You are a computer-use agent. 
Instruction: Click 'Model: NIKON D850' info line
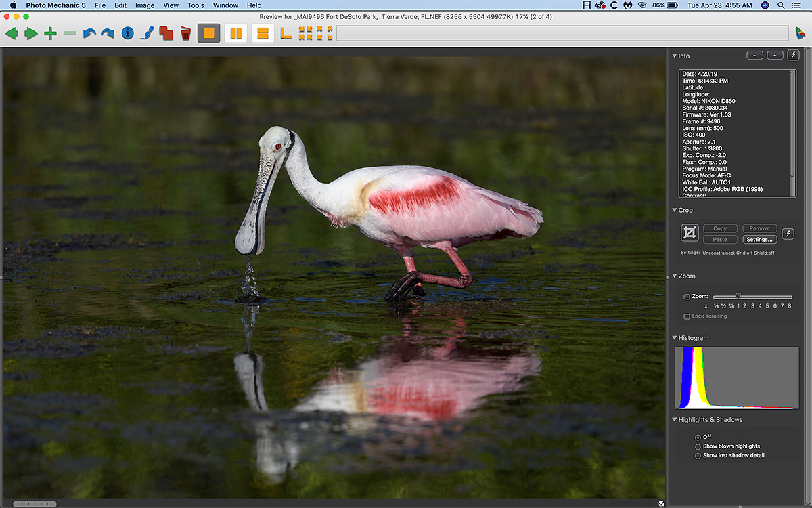tap(708, 101)
